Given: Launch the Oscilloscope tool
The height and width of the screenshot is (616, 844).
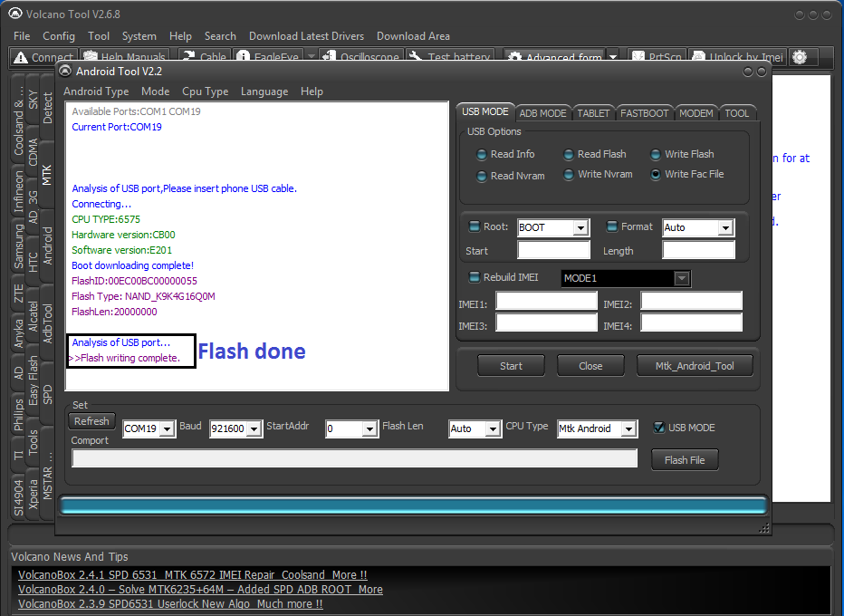Looking at the screenshot, I should (x=361, y=57).
